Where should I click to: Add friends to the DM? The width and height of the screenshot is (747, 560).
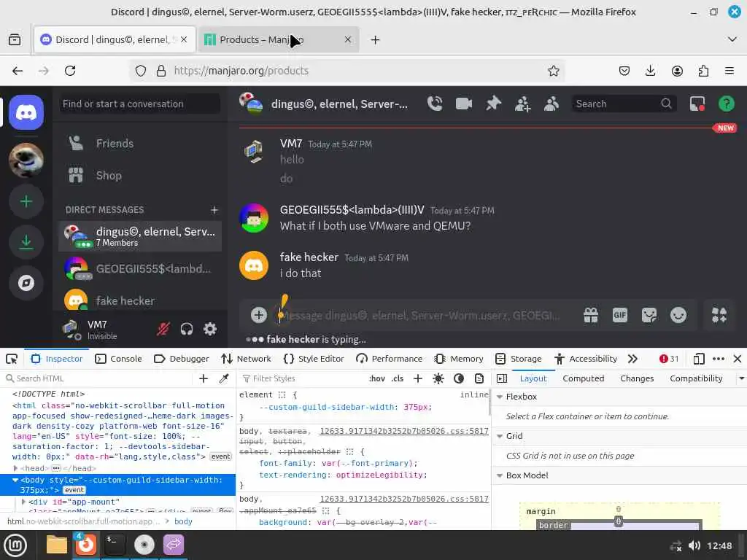522,104
